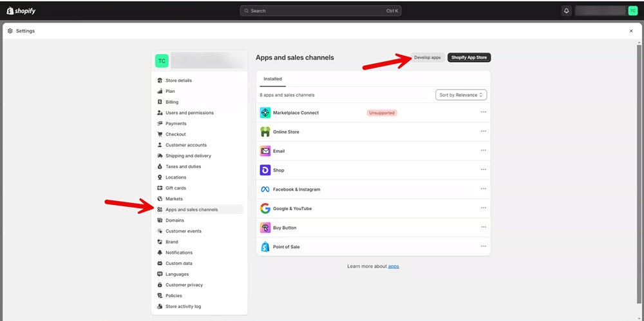Click the Store details icon in sidebar
Image resolution: width=644 pixels, height=321 pixels.
pyautogui.click(x=160, y=81)
